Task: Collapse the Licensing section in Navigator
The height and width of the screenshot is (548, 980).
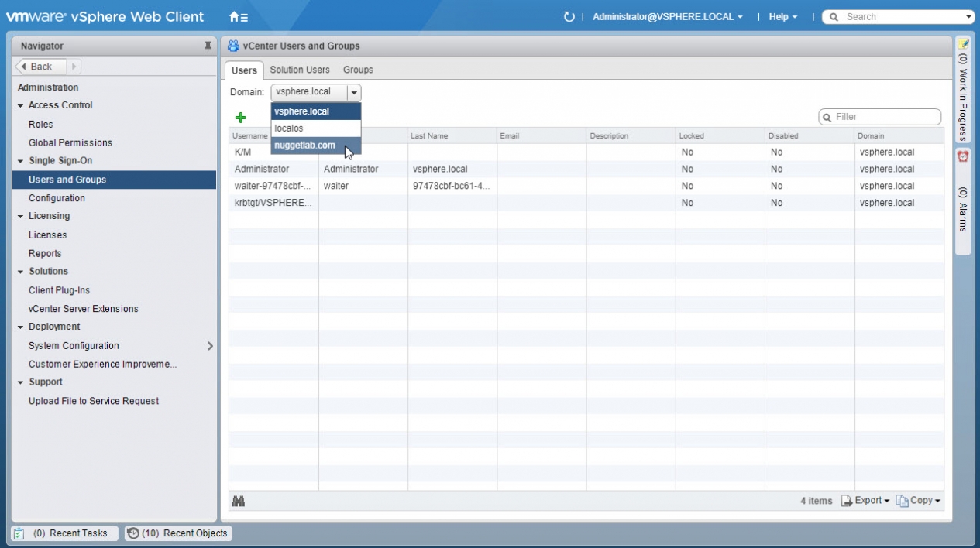Action: tap(21, 217)
